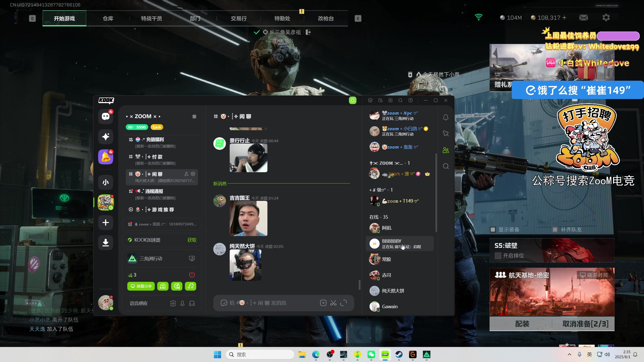Switch to 仓库 game tab

108,18
